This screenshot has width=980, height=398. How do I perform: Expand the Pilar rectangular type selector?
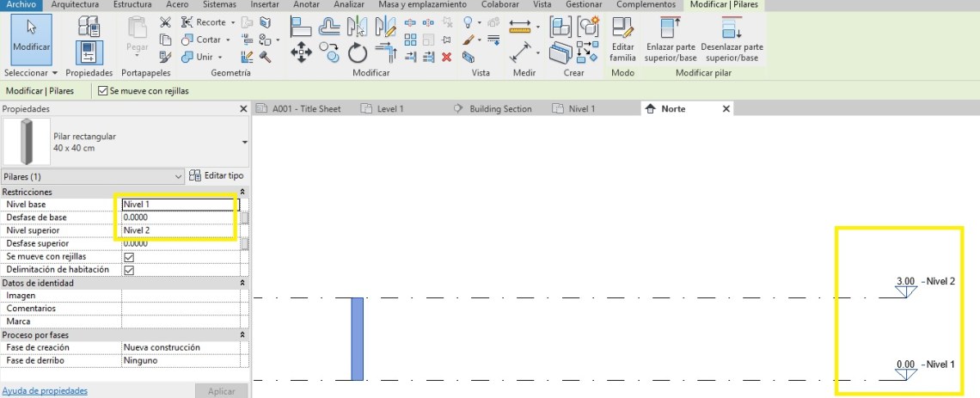[245, 142]
